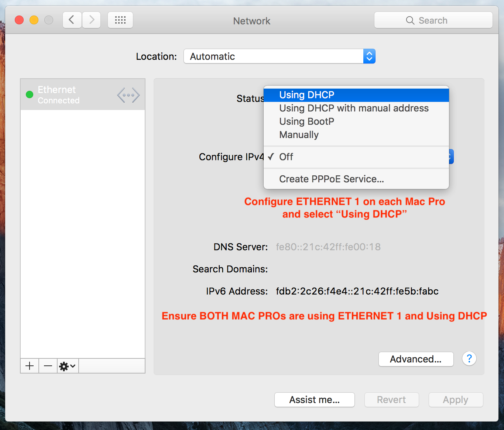Image resolution: width=504 pixels, height=430 pixels.
Task: Remove the service with minus button
Action: (x=48, y=366)
